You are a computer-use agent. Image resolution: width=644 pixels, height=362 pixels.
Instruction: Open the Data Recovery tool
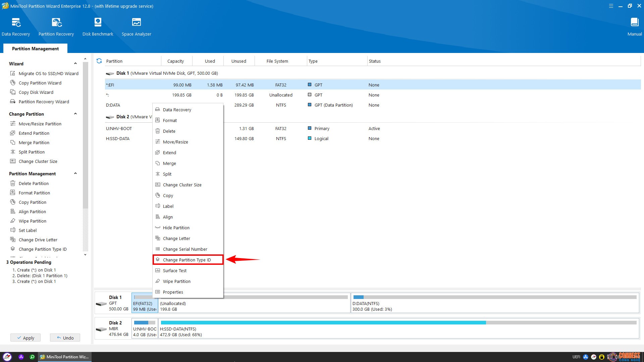(x=16, y=27)
